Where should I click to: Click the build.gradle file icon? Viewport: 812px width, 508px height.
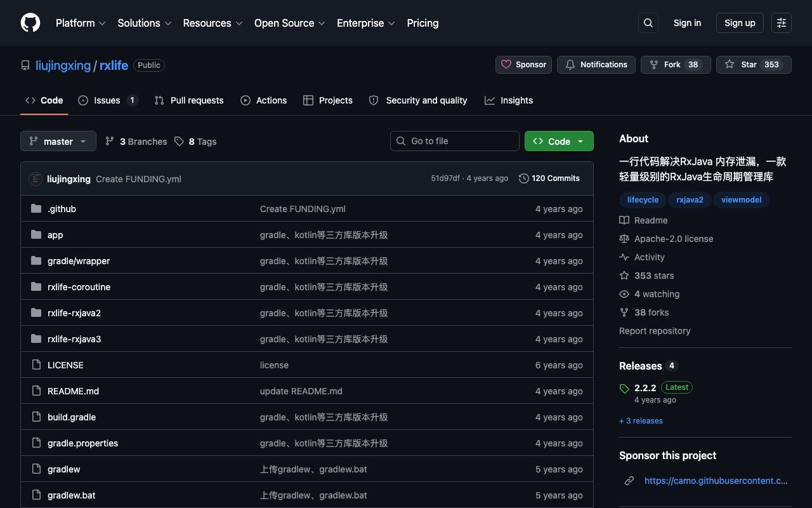click(x=36, y=417)
